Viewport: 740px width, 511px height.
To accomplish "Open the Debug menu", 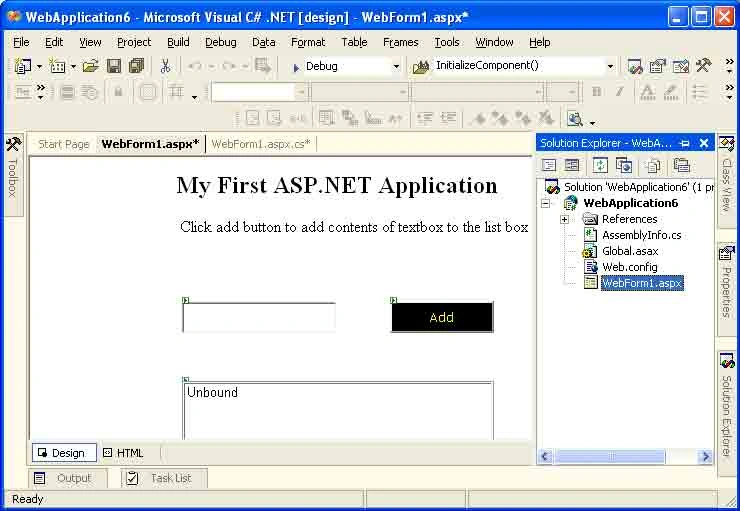I will coord(220,42).
